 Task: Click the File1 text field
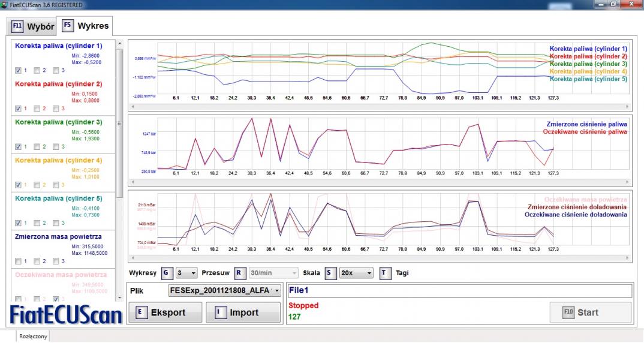tap(459, 291)
